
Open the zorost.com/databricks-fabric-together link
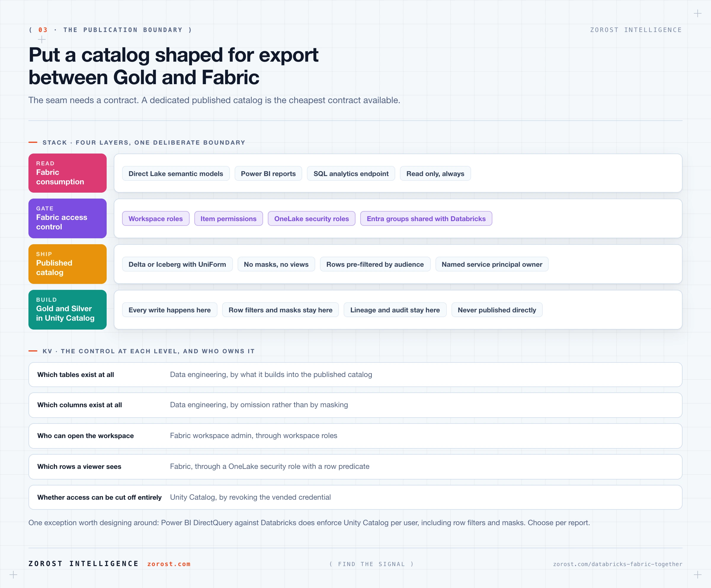tap(618, 564)
